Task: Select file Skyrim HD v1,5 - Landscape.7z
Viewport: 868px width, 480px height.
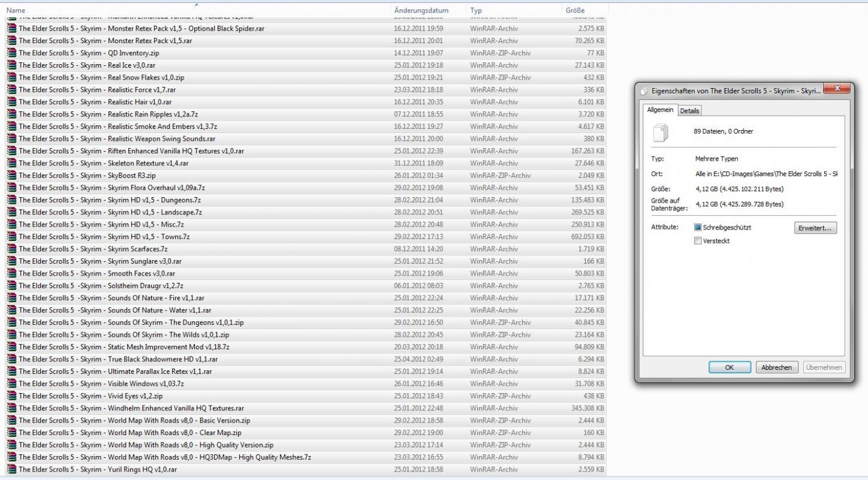Action: [306, 212]
